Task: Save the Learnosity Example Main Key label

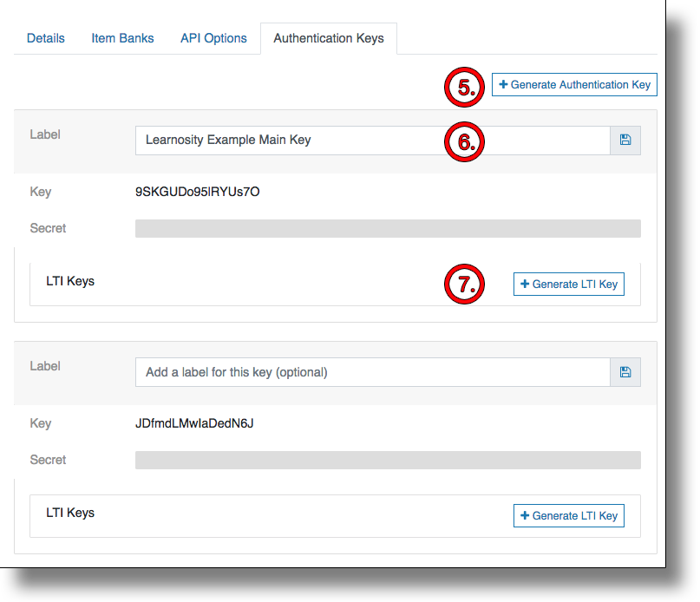Action: coord(625,141)
